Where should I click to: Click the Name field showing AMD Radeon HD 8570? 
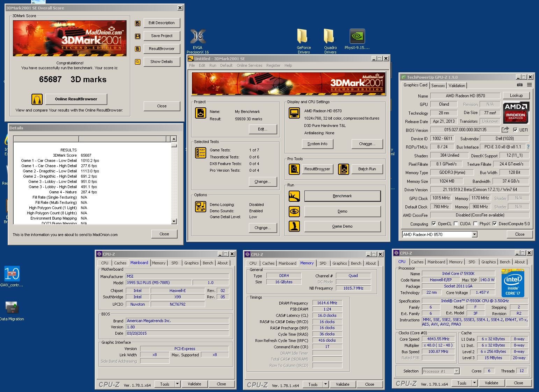tap(465, 96)
